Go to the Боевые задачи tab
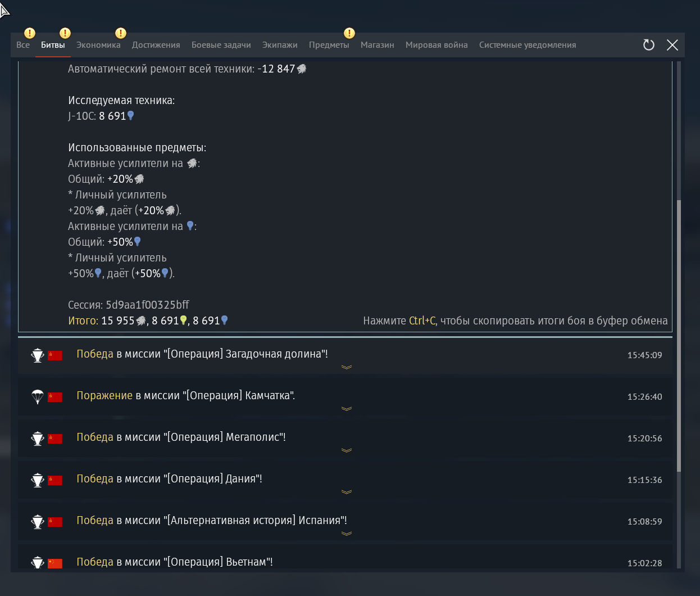 [x=221, y=45]
